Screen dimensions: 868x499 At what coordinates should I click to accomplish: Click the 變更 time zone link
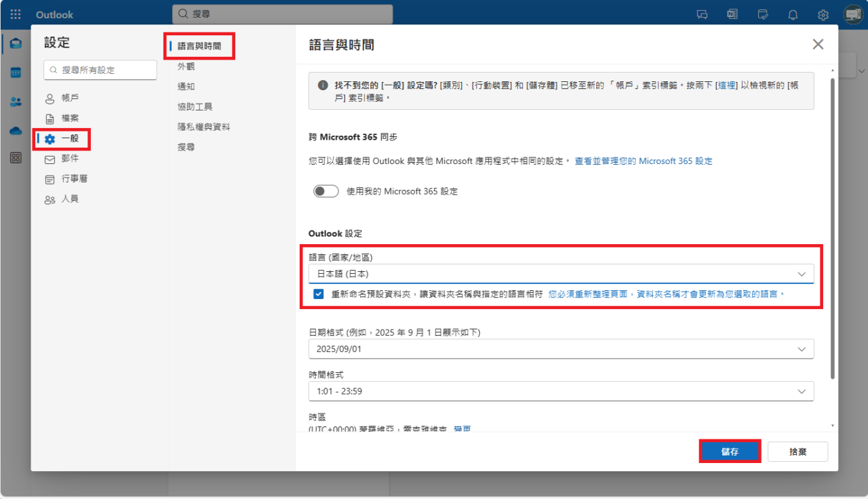click(462, 428)
